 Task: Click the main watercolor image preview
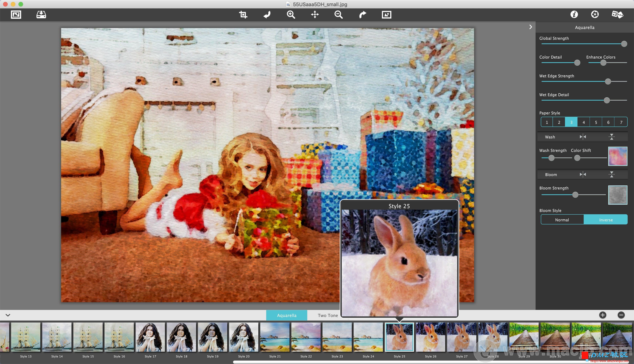click(267, 165)
